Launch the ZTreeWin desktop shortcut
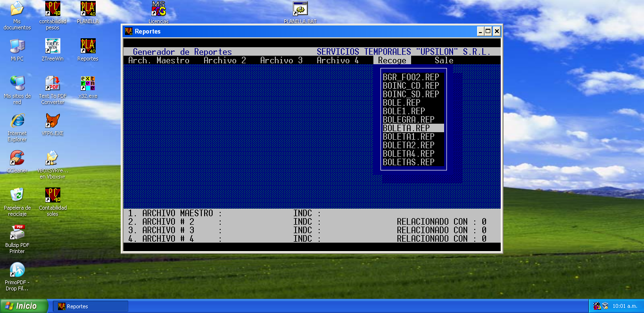 [x=53, y=50]
